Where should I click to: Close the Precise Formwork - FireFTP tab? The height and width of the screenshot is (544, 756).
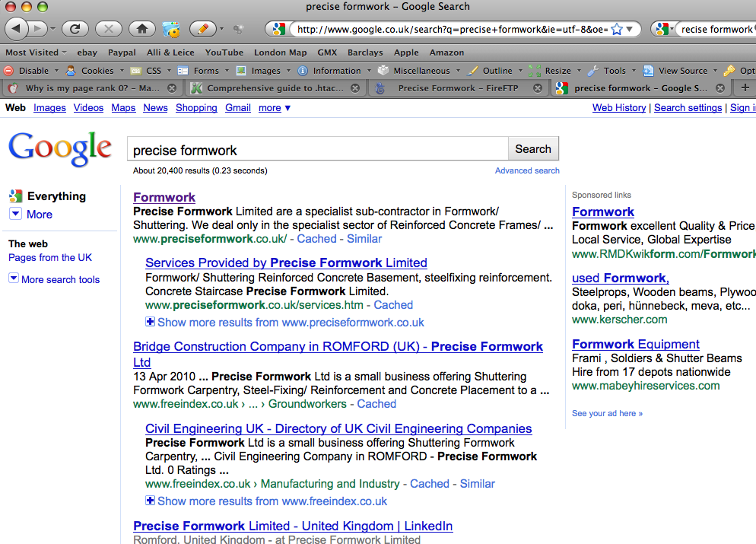tap(538, 88)
